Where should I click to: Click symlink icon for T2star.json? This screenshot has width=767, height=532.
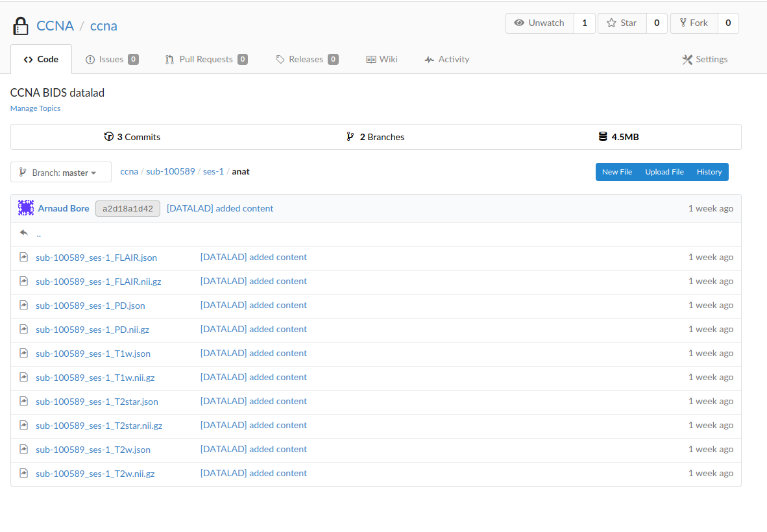23,400
